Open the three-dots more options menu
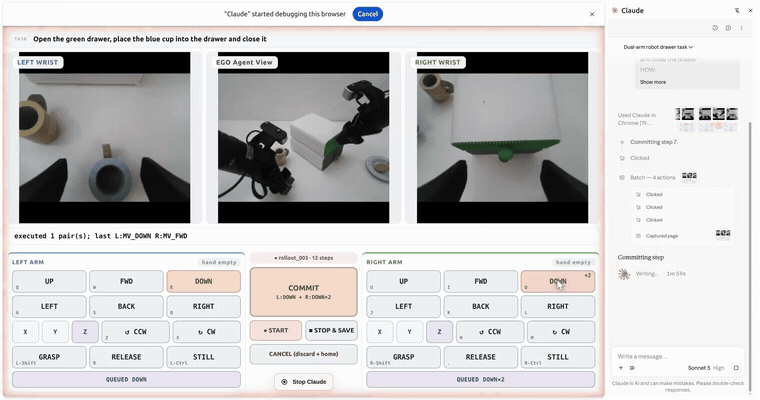Viewport: 760px width, 400px height. pyautogui.click(x=741, y=28)
